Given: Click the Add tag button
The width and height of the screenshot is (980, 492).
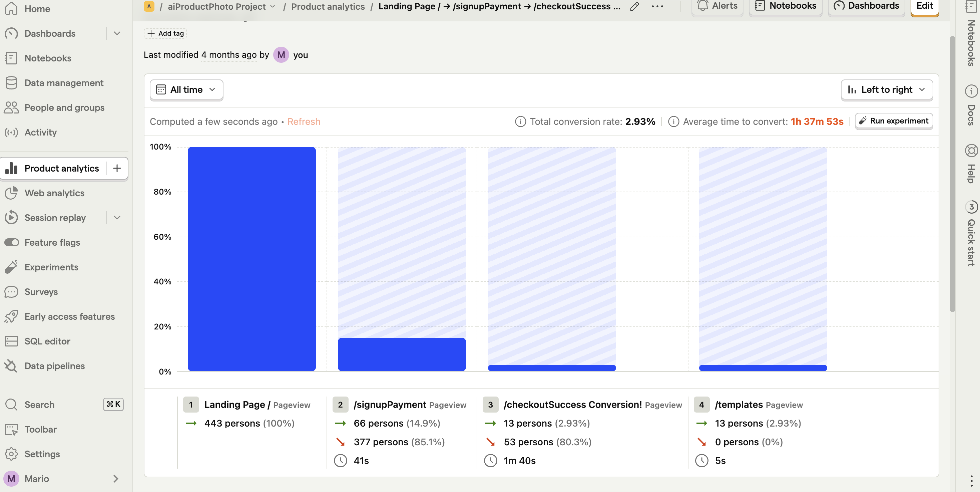Looking at the screenshot, I should [x=165, y=33].
